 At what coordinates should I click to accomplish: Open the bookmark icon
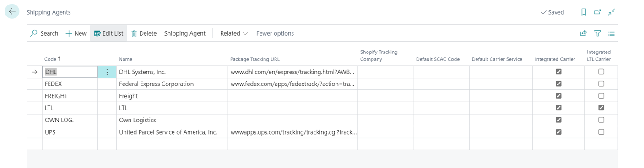click(584, 12)
